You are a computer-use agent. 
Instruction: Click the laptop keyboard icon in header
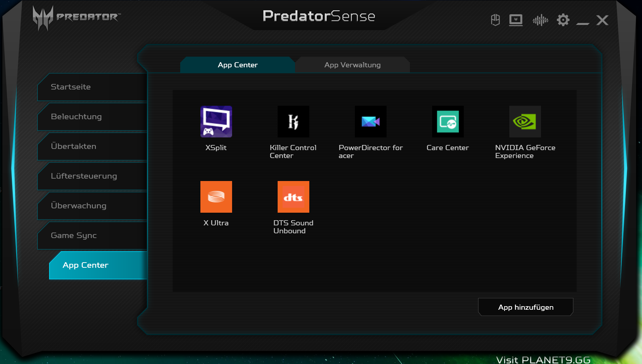pos(516,20)
